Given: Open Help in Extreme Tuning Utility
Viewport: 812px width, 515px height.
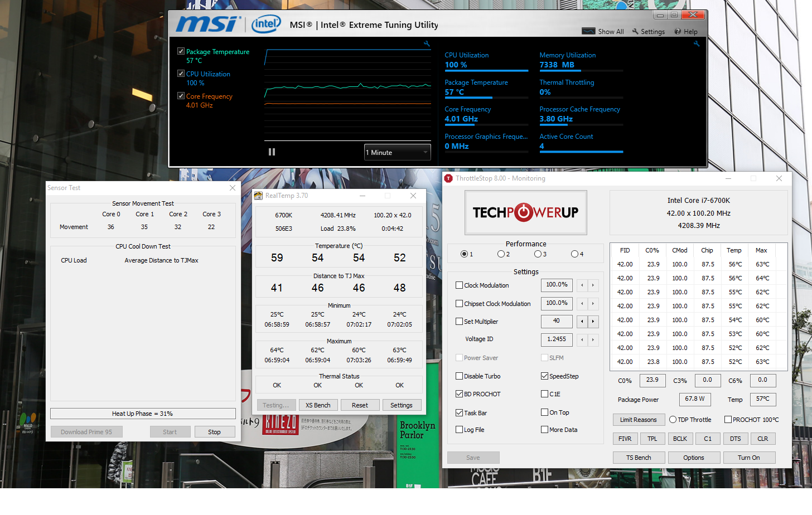Looking at the screenshot, I should tap(686, 32).
